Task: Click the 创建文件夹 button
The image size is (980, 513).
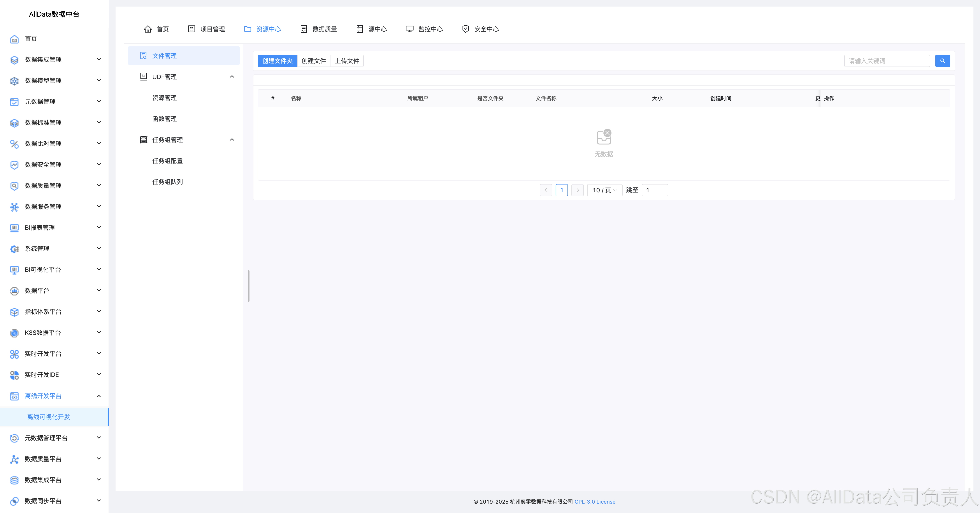Action: tap(277, 61)
